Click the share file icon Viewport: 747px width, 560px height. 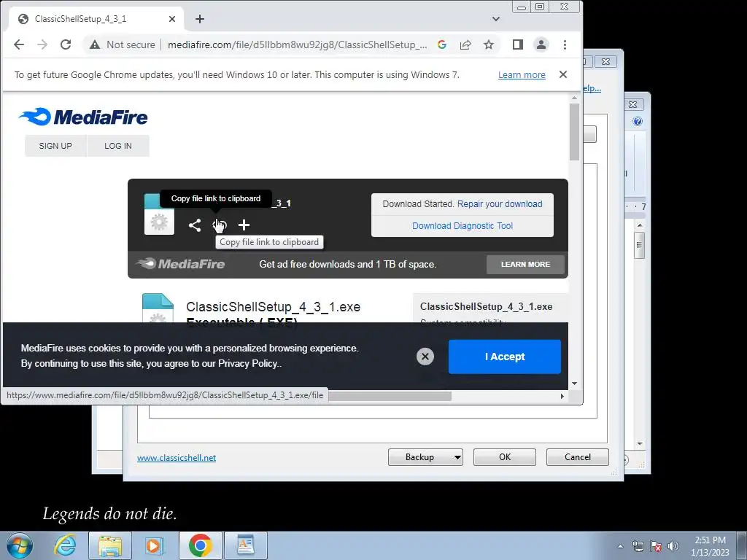[x=194, y=225]
